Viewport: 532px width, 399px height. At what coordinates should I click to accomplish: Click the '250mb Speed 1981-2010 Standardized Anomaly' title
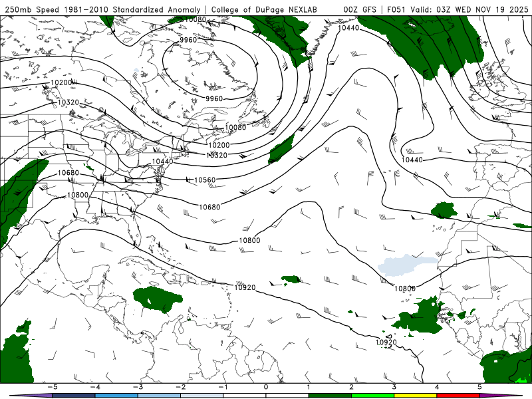[x=102, y=9]
